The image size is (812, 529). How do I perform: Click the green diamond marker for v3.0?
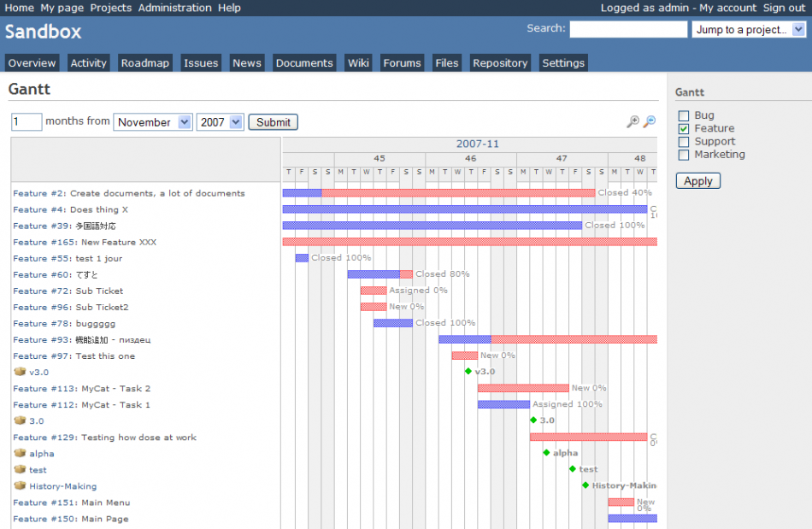[x=468, y=371]
